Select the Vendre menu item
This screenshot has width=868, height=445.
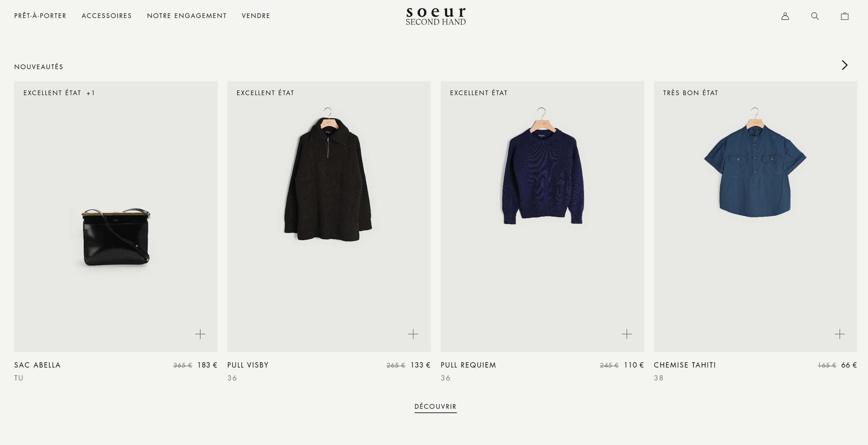click(x=256, y=16)
